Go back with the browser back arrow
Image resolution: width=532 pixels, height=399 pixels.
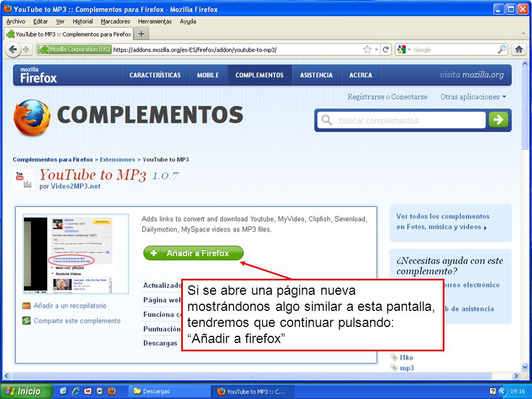click(13, 49)
